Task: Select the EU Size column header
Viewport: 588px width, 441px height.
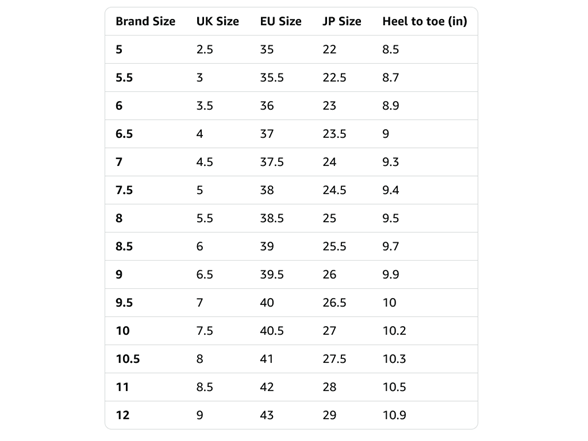Action: click(x=280, y=21)
